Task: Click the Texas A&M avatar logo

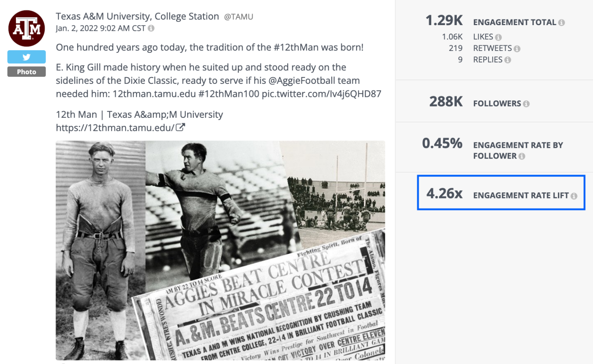Action: point(26,28)
